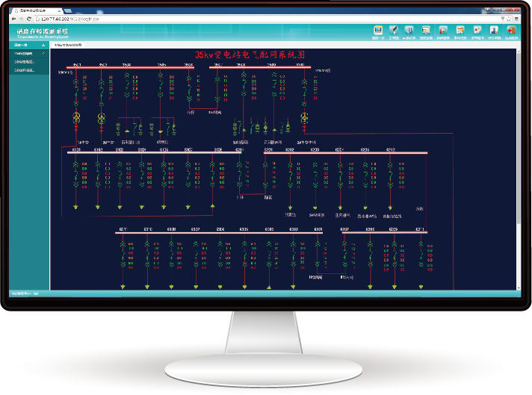Switch to the 35kv diagram content tab
532x395 pixels.
pos(68,45)
